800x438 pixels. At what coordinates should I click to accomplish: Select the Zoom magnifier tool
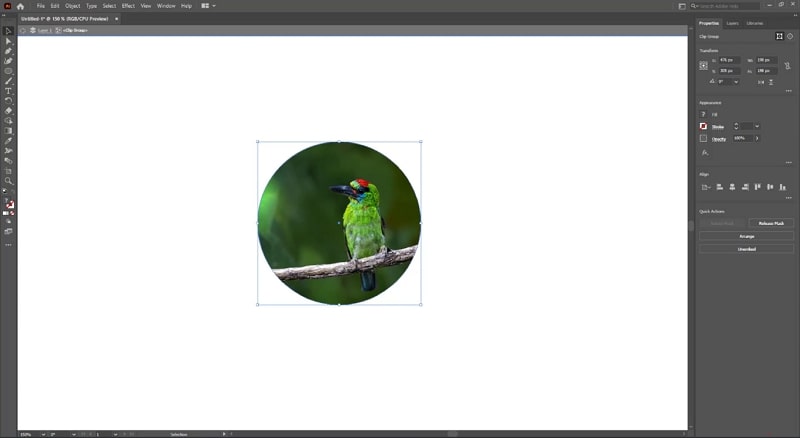coord(8,181)
